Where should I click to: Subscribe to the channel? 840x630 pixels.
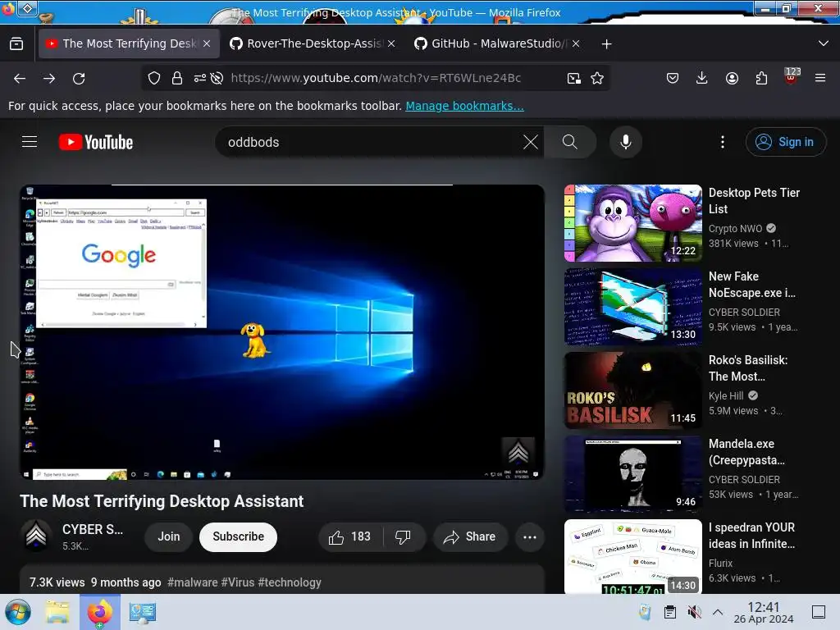(x=239, y=536)
